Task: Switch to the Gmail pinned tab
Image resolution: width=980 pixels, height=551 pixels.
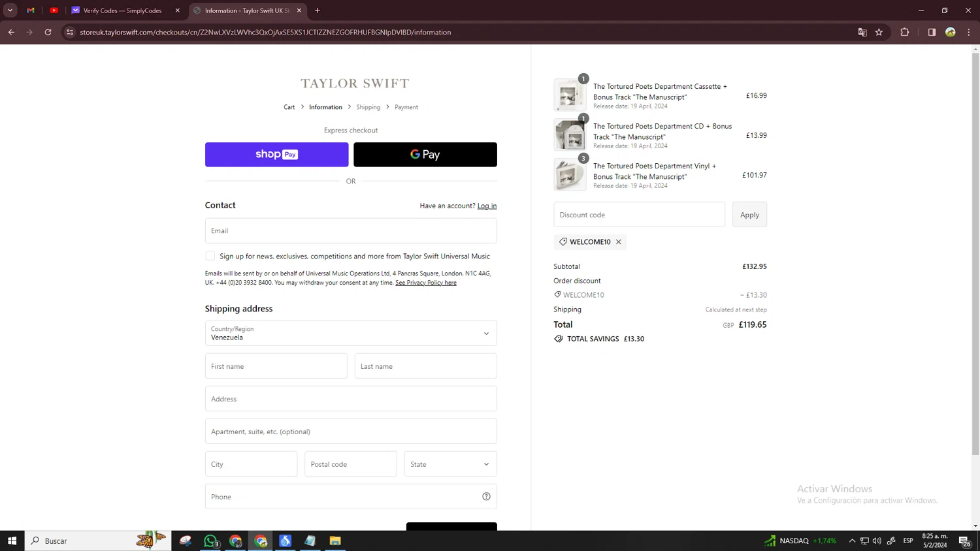Action: coord(31,10)
